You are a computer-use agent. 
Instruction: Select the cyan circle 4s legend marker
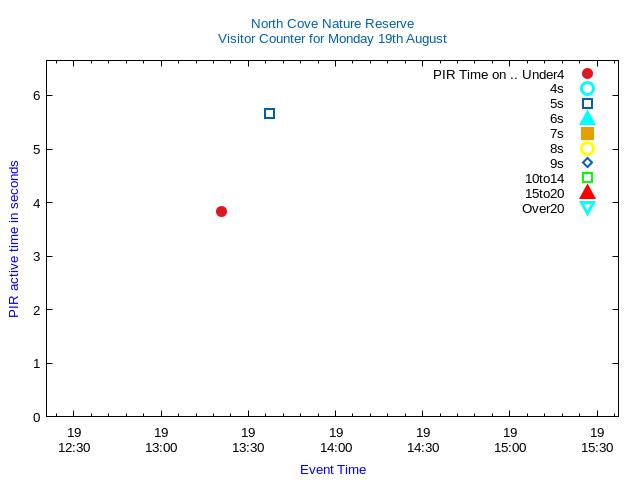tap(587, 89)
